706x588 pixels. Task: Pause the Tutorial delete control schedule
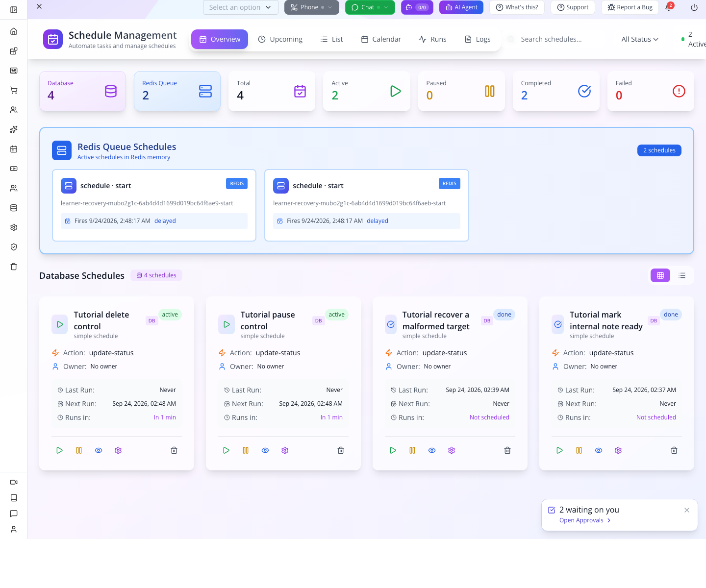(79, 450)
